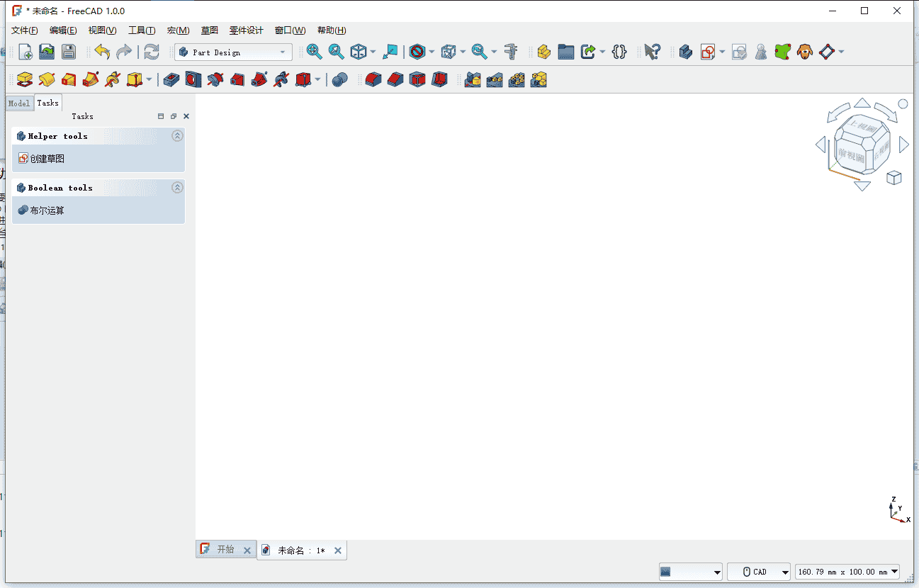Click the navigation cube up arrow
919x588 pixels.
862,103
